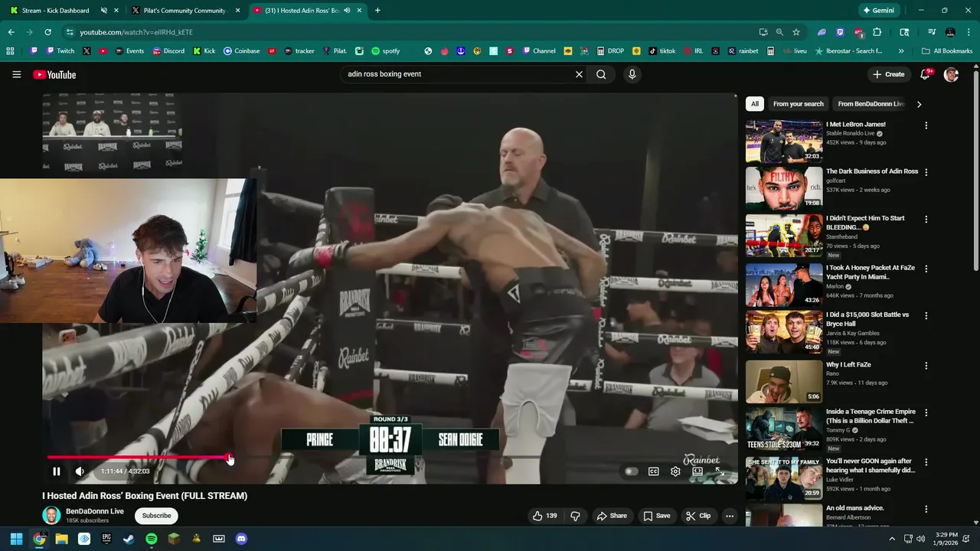The height and width of the screenshot is (551, 980).
Task: Open options for Teenage Crime Empire video
Action: (x=926, y=412)
